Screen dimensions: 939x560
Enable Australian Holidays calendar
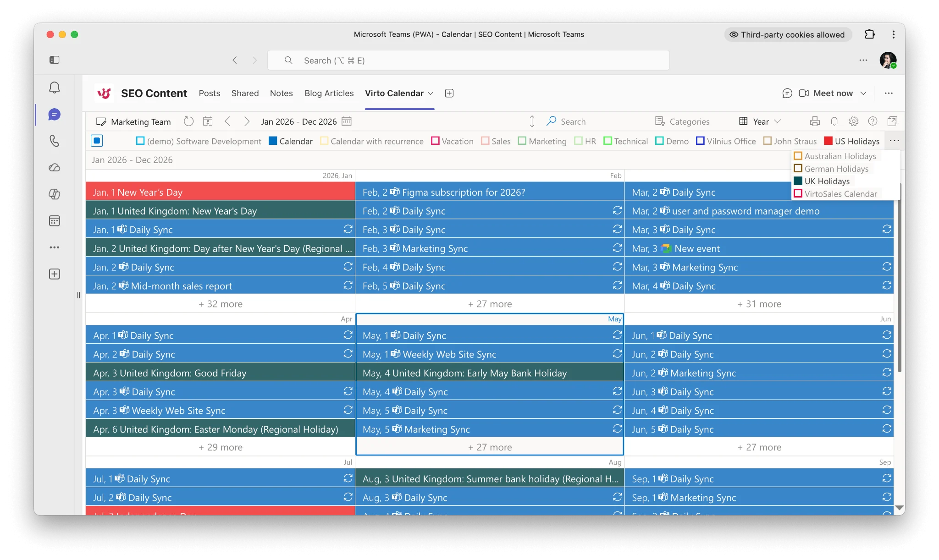click(798, 156)
